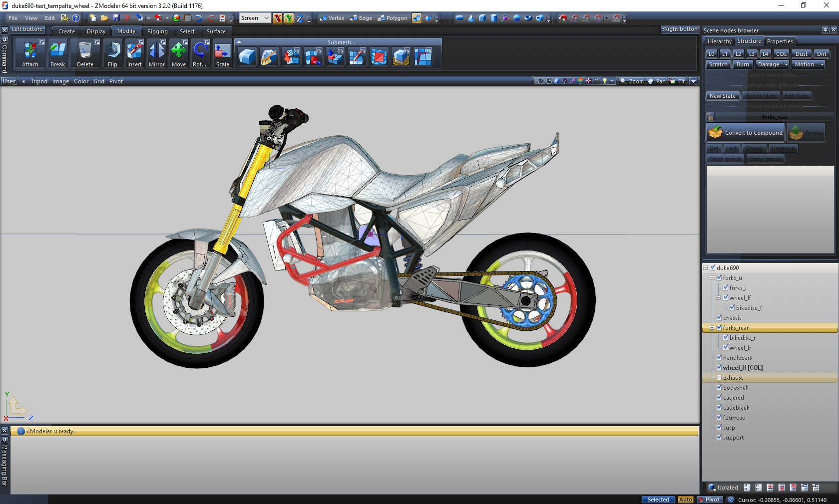Viewport: 839px width, 504px height.
Task: Choose the Flip tool
Action: point(113,50)
